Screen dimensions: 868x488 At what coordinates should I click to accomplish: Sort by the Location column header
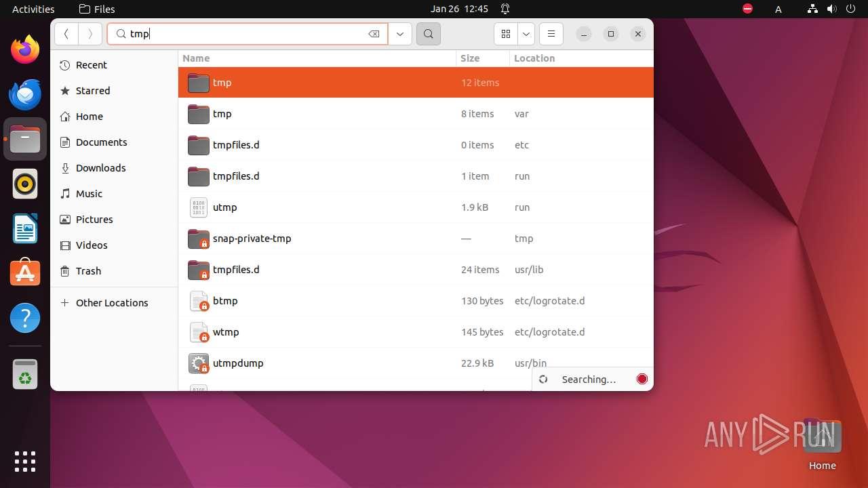pyautogui.click(x=581, y=58)
